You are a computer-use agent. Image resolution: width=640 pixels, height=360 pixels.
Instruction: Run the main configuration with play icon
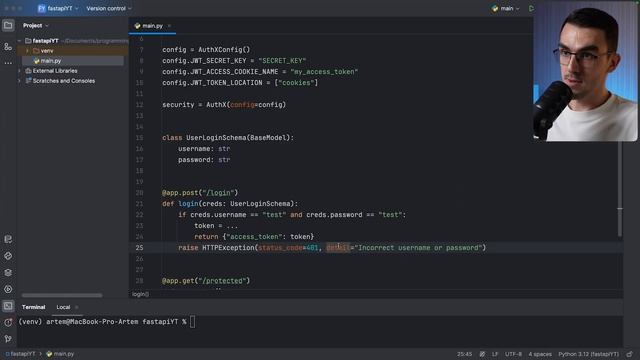tap(531, 8)
